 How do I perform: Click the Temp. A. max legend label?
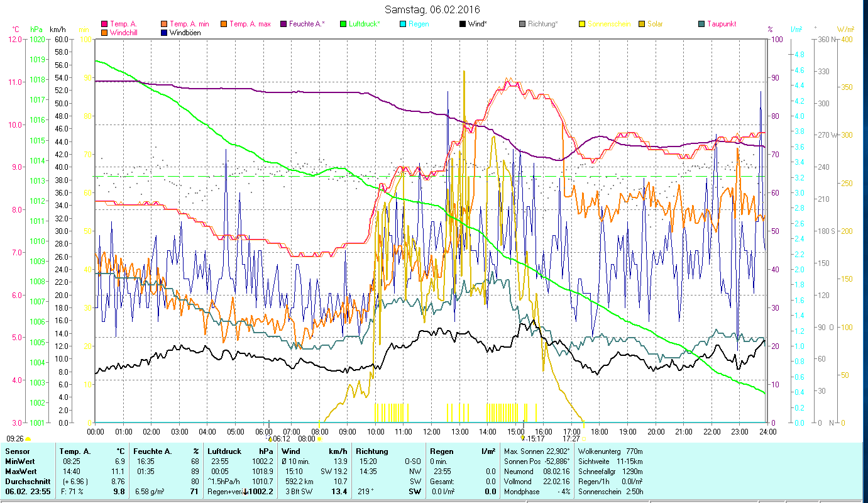point(250,24)
